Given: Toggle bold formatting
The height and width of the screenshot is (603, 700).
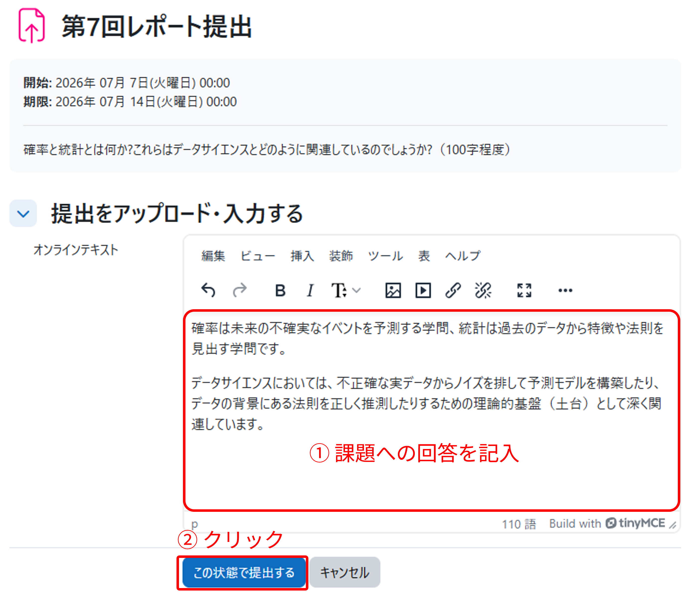Looking at the screenshot, I should tap(280, 290).
